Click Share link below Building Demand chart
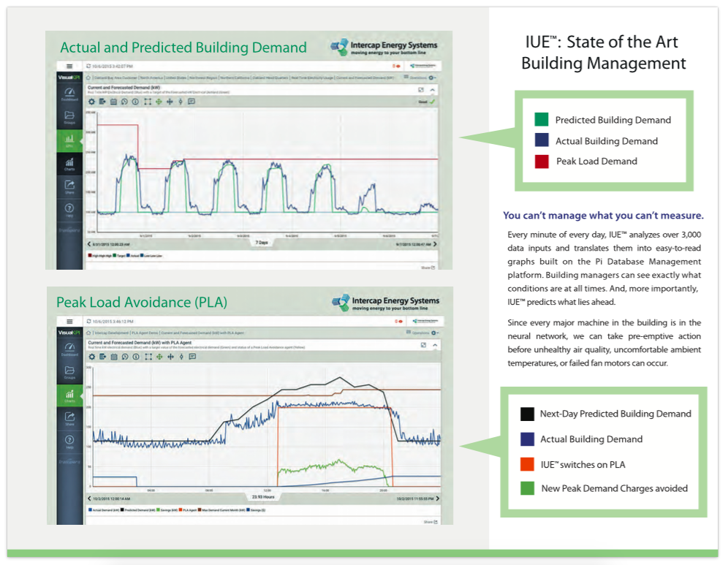 coord(428,268)
